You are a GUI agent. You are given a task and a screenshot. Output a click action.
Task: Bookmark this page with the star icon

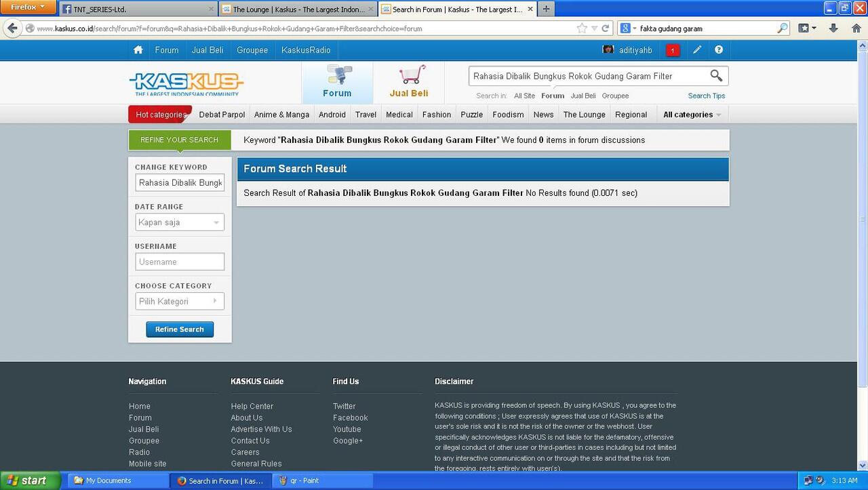click(x=582, y=28)
